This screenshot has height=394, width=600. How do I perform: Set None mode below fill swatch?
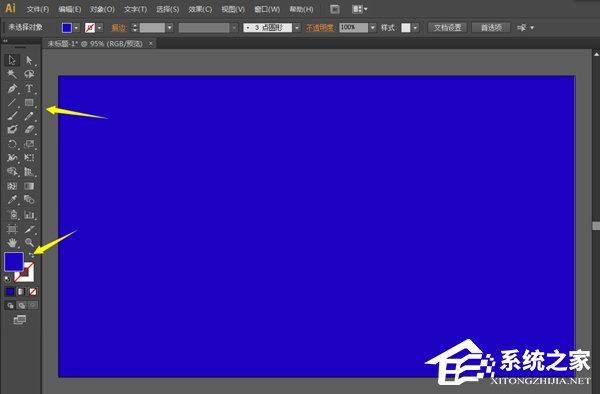pyautogui.click(x=33, y=292)
